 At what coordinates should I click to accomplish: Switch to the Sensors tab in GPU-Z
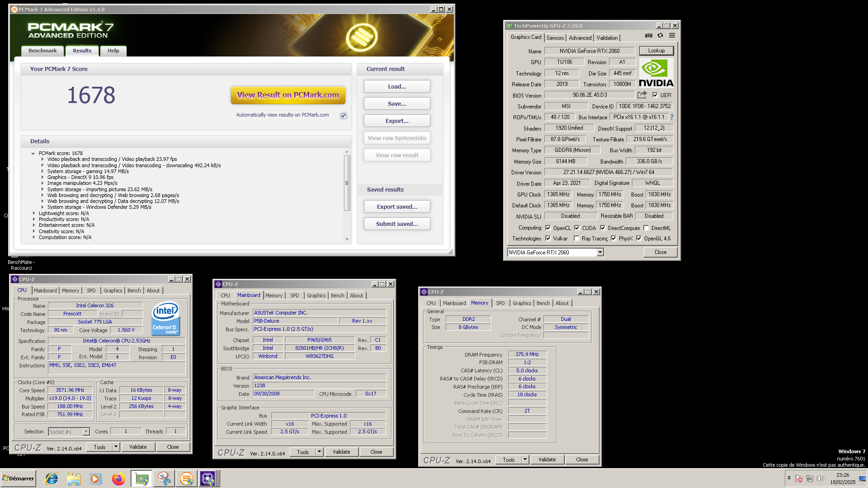pos(555,38)
